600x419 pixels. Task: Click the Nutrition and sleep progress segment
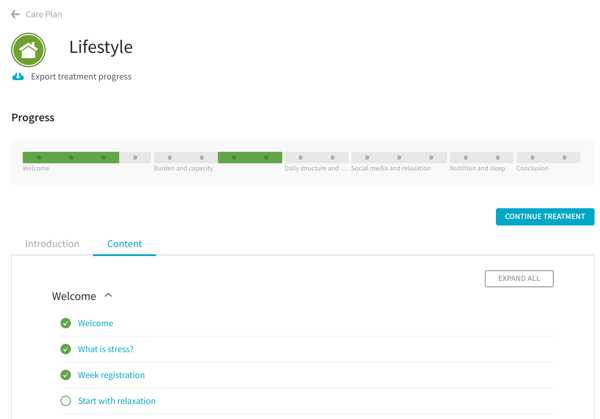482,157
